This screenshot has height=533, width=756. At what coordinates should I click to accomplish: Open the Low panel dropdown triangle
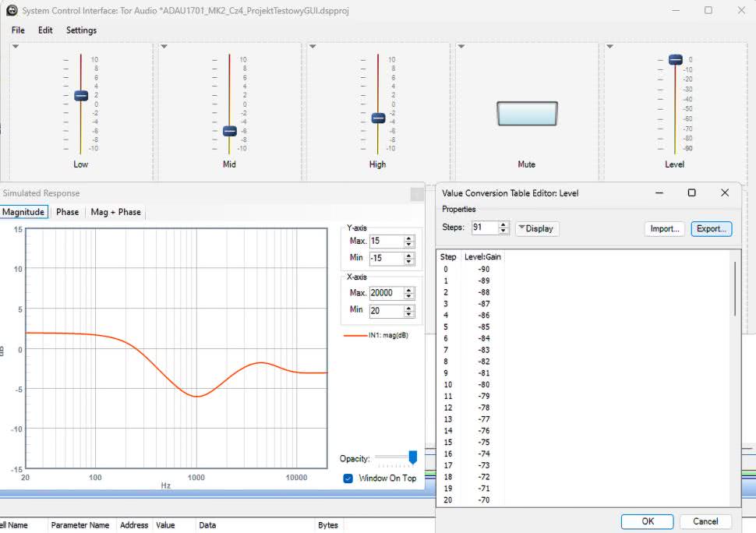tap(16, 48)
